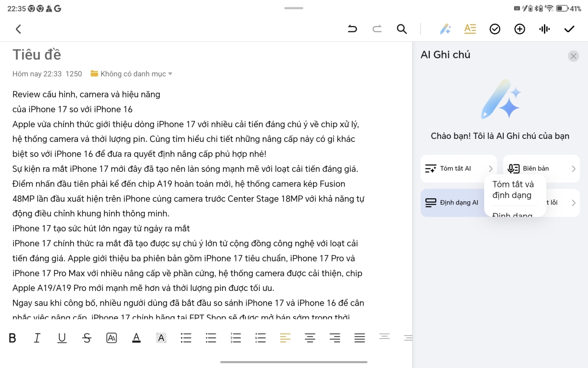Redo the undone edit

[x=377, y=29]
